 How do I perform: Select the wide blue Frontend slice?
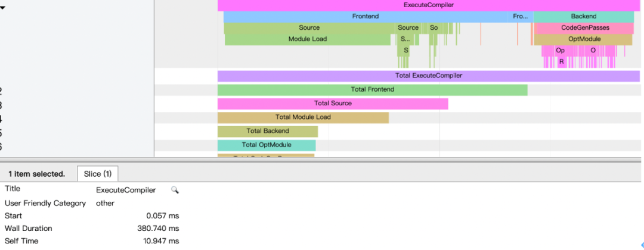(366, 17)
